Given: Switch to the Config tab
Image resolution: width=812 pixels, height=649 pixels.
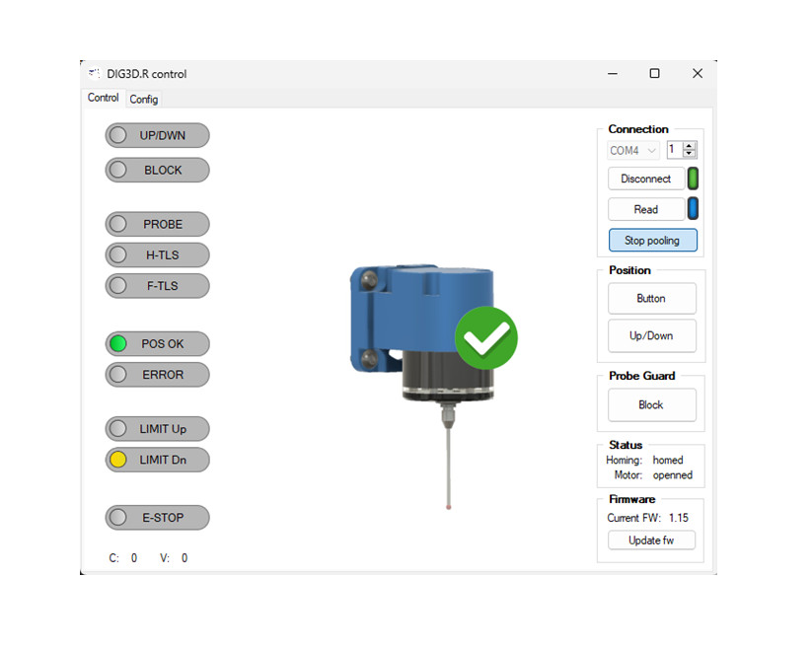Looking at the screenshot, I should (x=144, y=100).
